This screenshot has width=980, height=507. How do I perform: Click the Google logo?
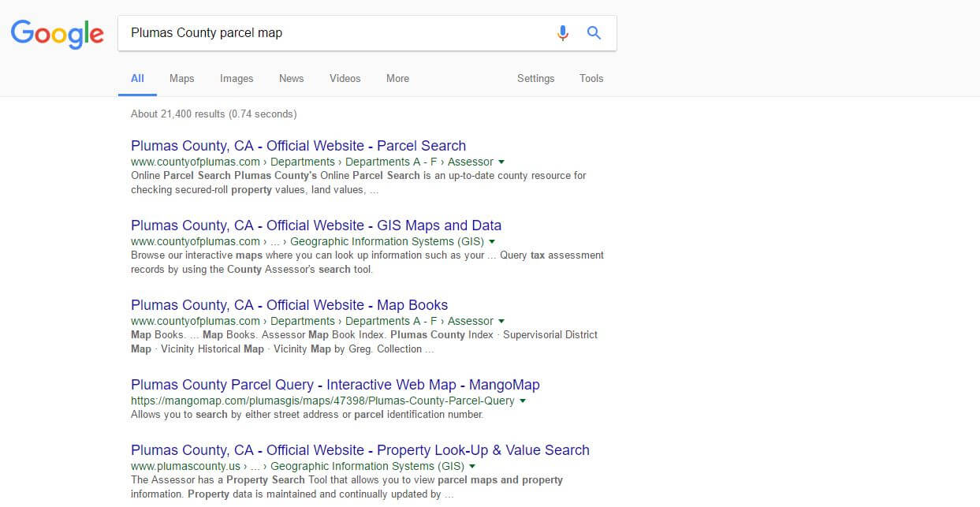pos(57,33)
